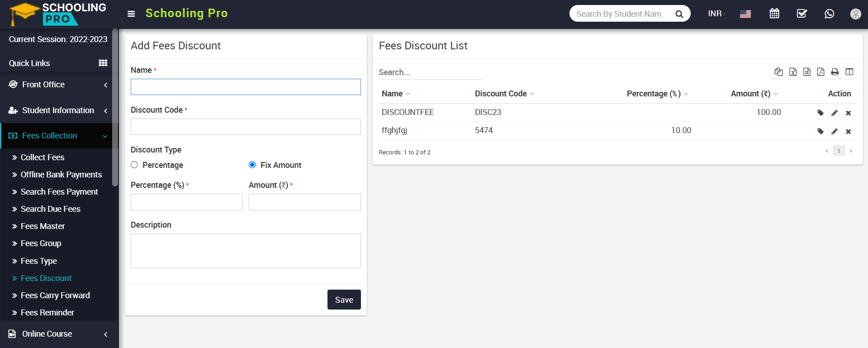
Task: Edit the ffghjfgj discount row
Action: [835, 131]
